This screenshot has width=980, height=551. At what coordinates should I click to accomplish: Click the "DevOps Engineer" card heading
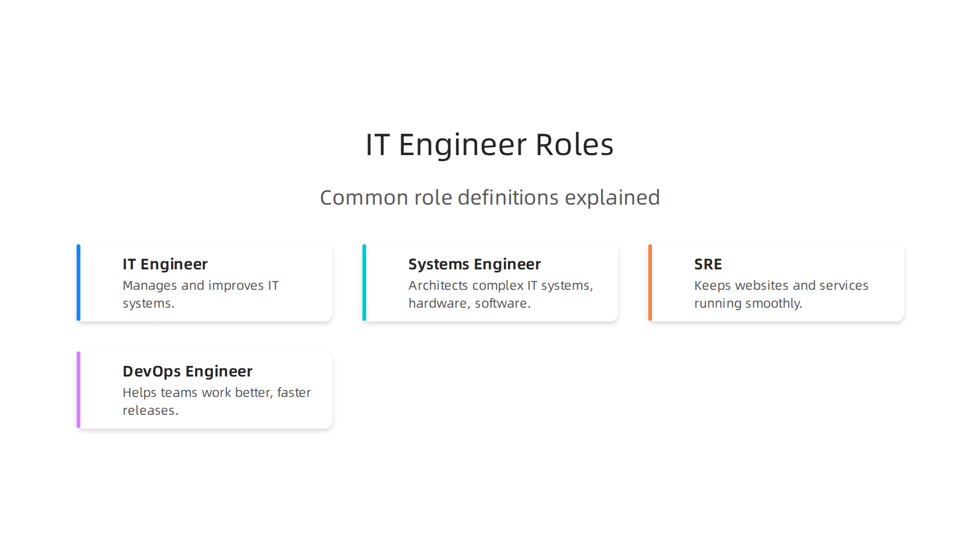point(187,371)
